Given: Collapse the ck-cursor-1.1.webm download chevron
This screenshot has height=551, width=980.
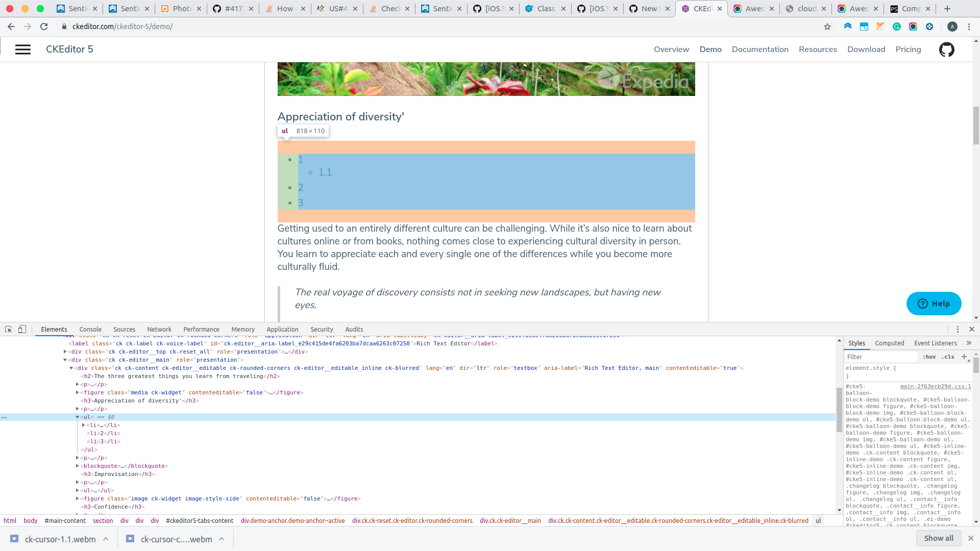Looking at the screenshot, I should 106,539.
